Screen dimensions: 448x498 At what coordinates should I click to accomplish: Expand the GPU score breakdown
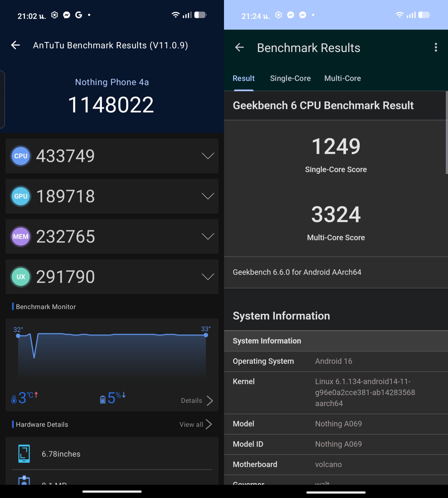click(x=207, y=196)
